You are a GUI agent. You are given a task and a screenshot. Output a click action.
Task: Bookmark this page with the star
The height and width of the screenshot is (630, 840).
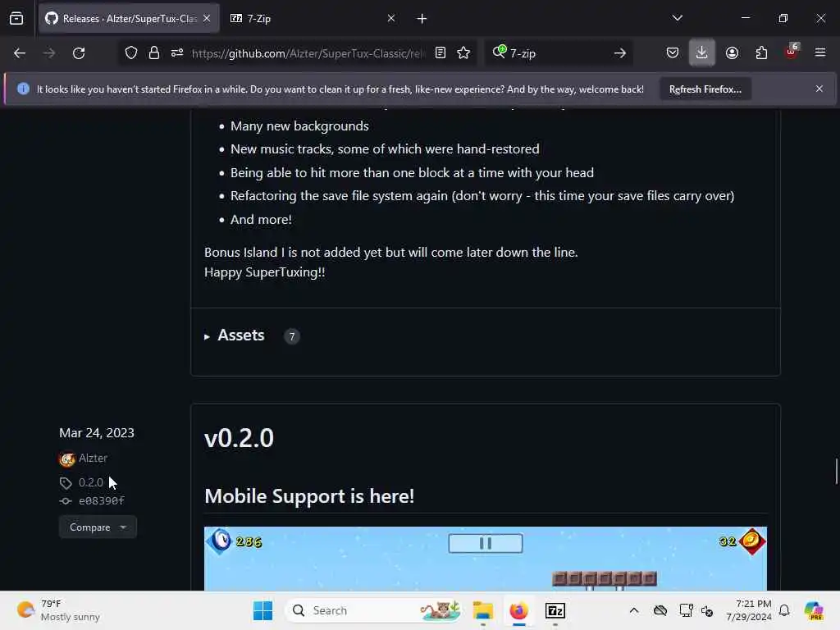pos(463,52)
